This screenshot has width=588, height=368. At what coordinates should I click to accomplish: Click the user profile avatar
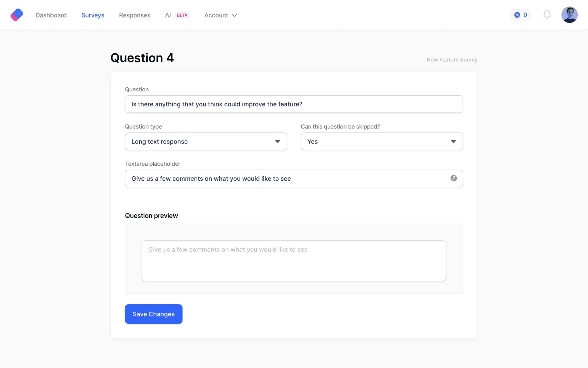pos(569,15)
